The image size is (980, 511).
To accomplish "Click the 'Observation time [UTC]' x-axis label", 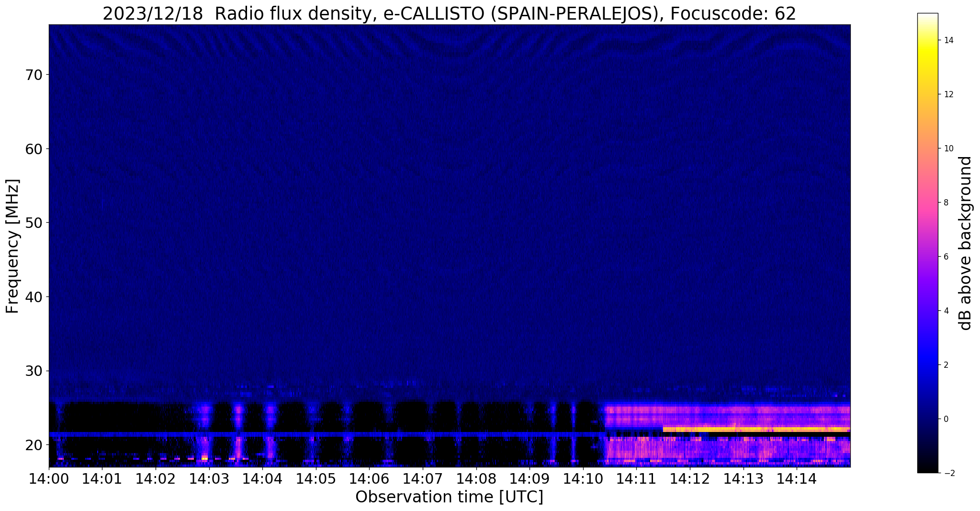I will pyautogui.click(x=449, y=497).
